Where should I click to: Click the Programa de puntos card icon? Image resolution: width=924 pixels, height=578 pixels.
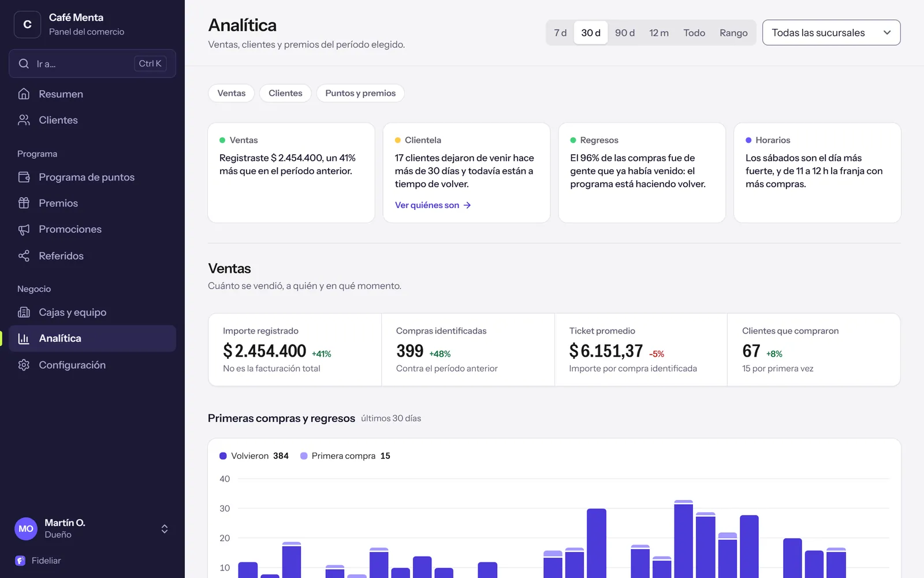[24, 177]
